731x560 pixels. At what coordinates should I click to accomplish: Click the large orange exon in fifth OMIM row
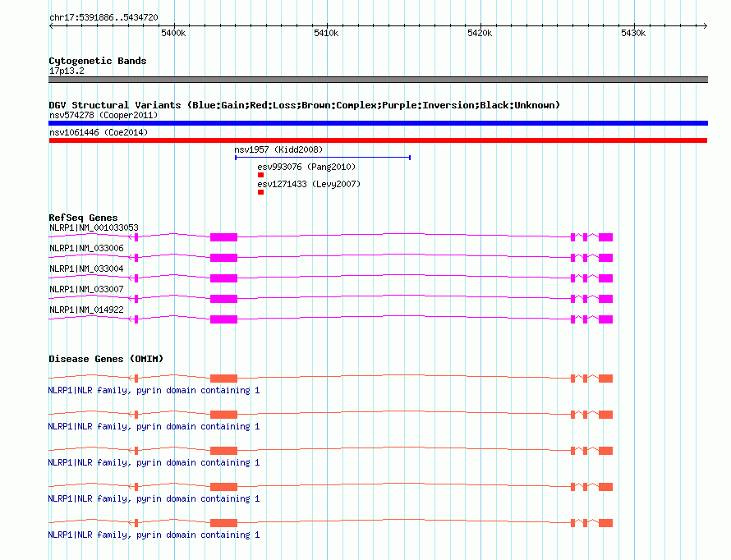[x=223, y=523]
